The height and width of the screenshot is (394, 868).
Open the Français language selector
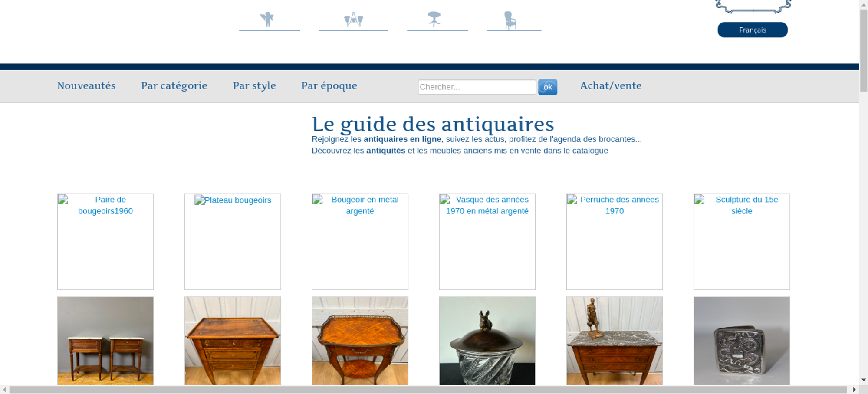click(752, 30)
